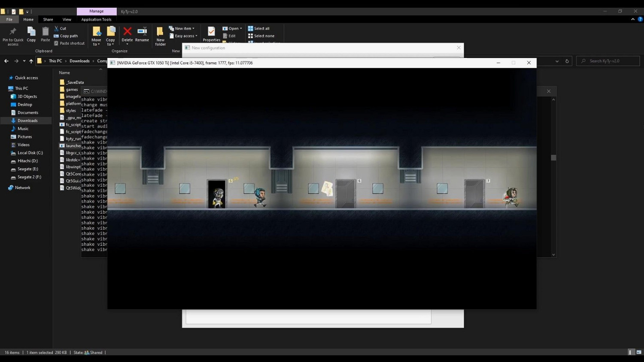The image size is (644, 362).
Task: Click the console window's vertical scrollbar thumb
Action: [553, 158]
